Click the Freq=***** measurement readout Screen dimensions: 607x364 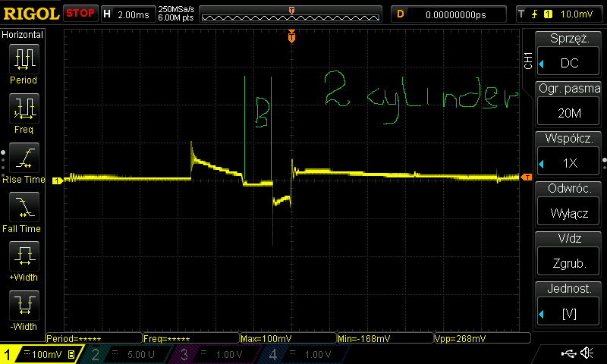191,338
